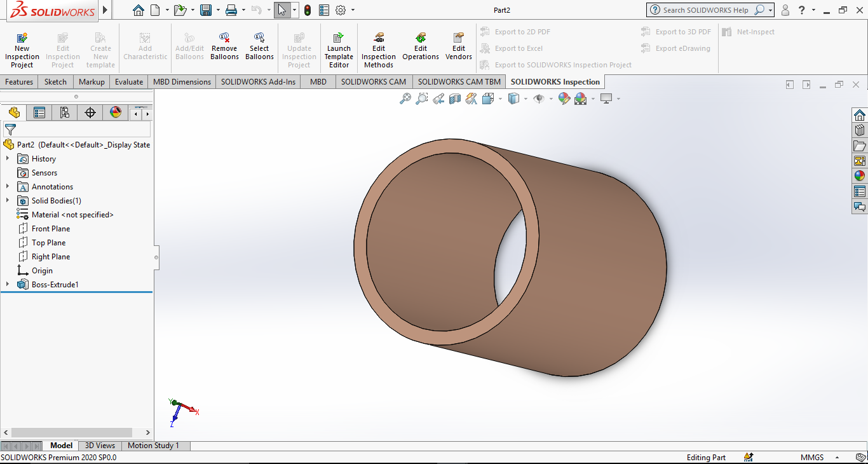This screenshot has width=868, height=464.
Task: Select the Front Plane tree item
Action: coord(51,229)
